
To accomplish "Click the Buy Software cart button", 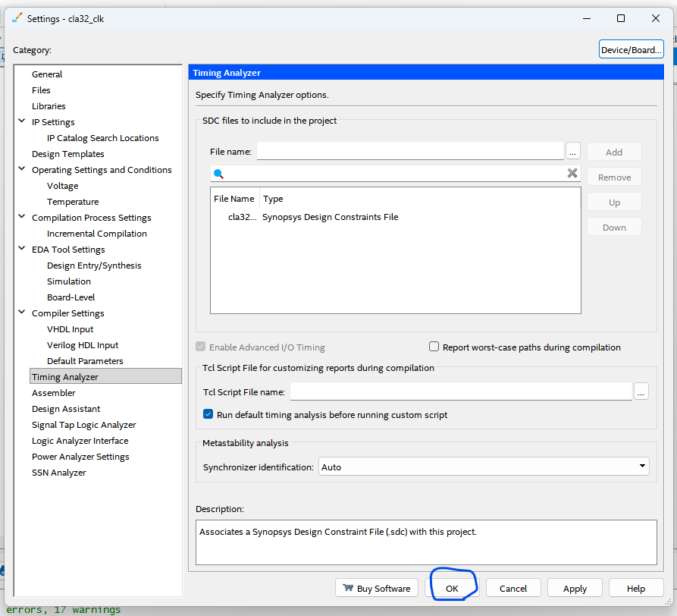I will point(376,588).
